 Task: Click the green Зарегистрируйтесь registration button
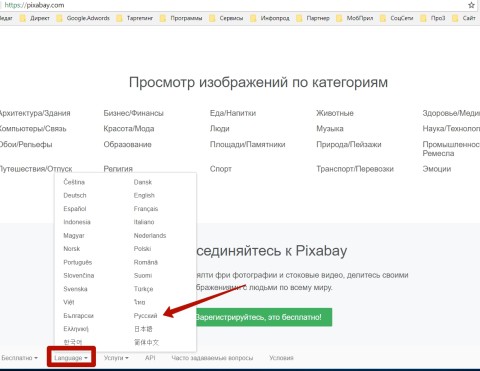[x=263, y=317]
